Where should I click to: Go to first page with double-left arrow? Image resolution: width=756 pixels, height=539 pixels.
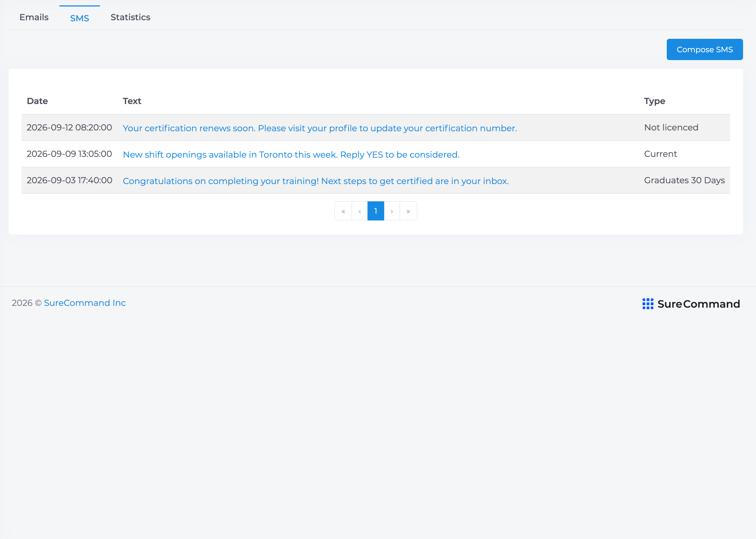[x=343, y=211]
